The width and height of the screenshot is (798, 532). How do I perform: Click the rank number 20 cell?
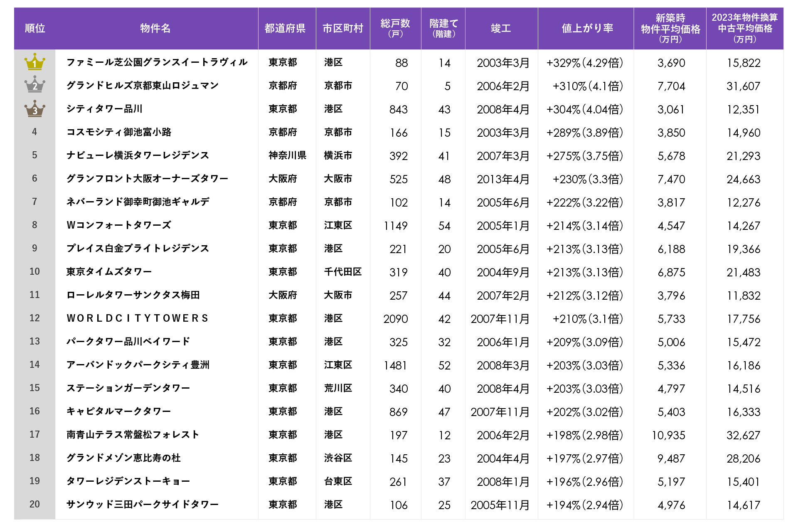[x=35, y=504]
